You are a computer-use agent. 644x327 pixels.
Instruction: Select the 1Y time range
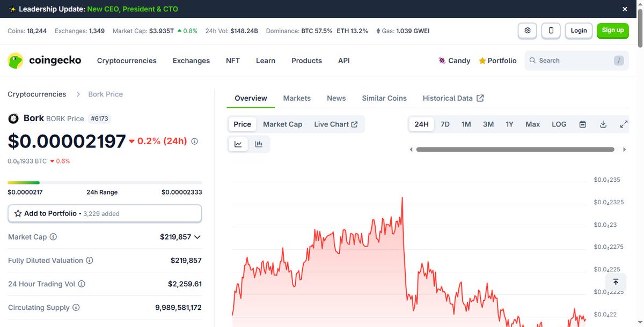coord(509,124)
